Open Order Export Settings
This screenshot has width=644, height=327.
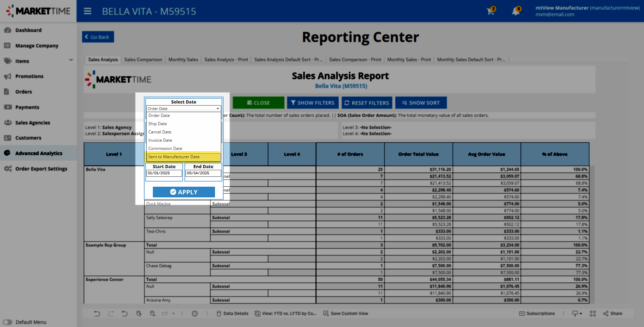coord(41,169)
